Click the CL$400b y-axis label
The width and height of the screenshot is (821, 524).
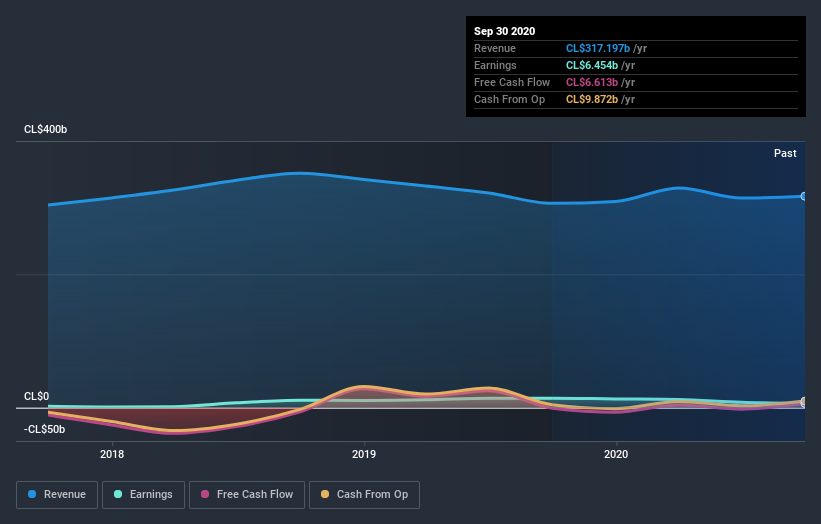pos(46,129)
